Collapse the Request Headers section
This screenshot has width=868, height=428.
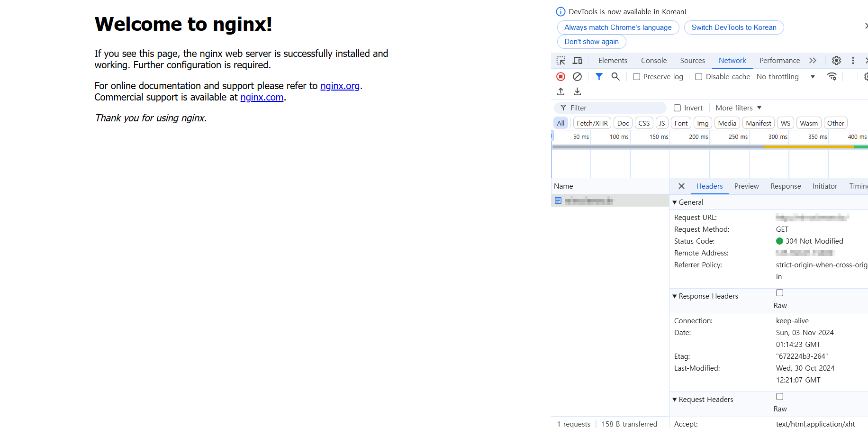[675, 400]
